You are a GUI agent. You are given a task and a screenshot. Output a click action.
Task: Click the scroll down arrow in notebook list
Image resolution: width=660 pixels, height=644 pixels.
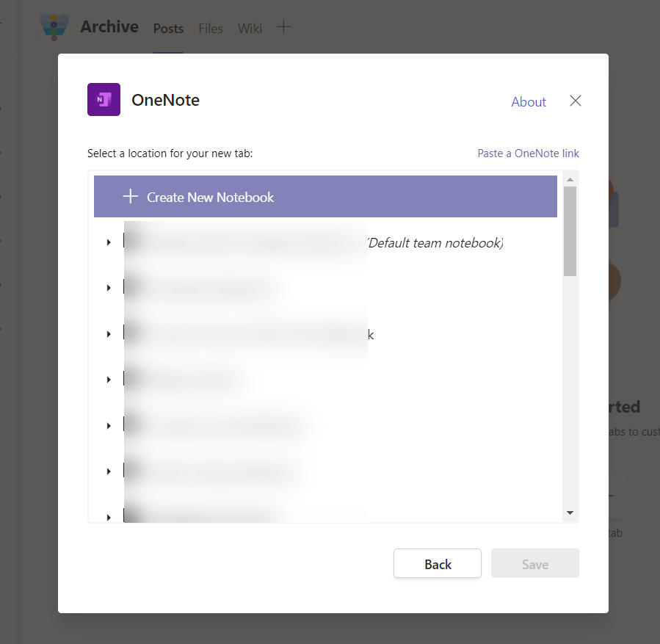pyautogui.click(x=570, y=513)
